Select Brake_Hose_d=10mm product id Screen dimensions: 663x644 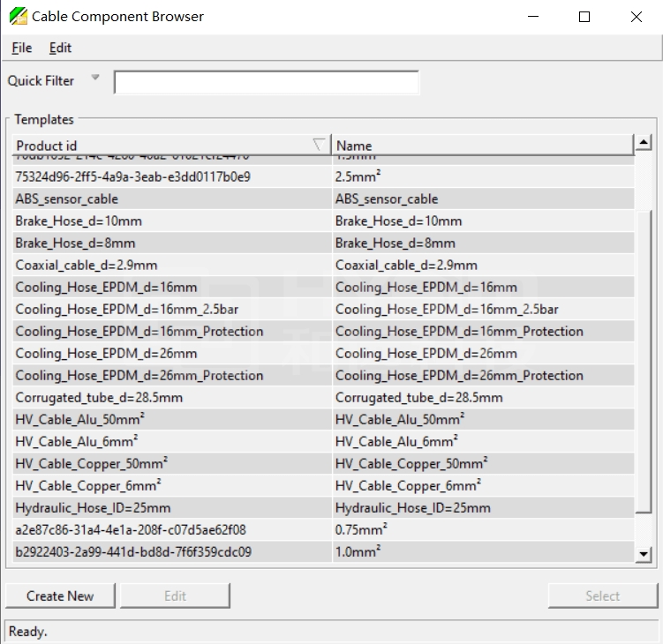172,221
